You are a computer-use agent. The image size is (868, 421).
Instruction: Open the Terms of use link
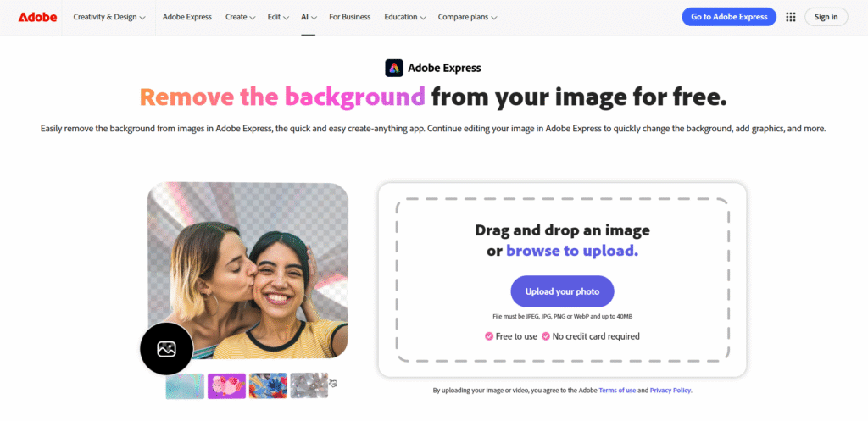(617, 390)
